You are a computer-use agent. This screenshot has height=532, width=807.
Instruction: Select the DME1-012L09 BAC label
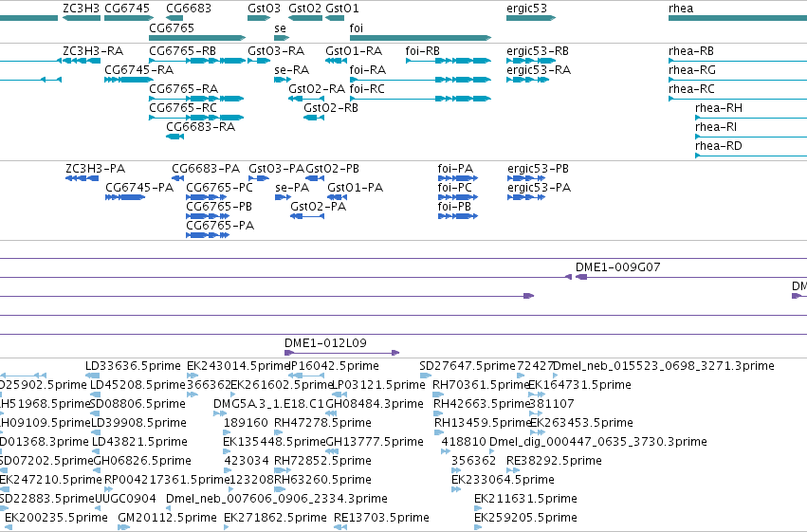325,343
